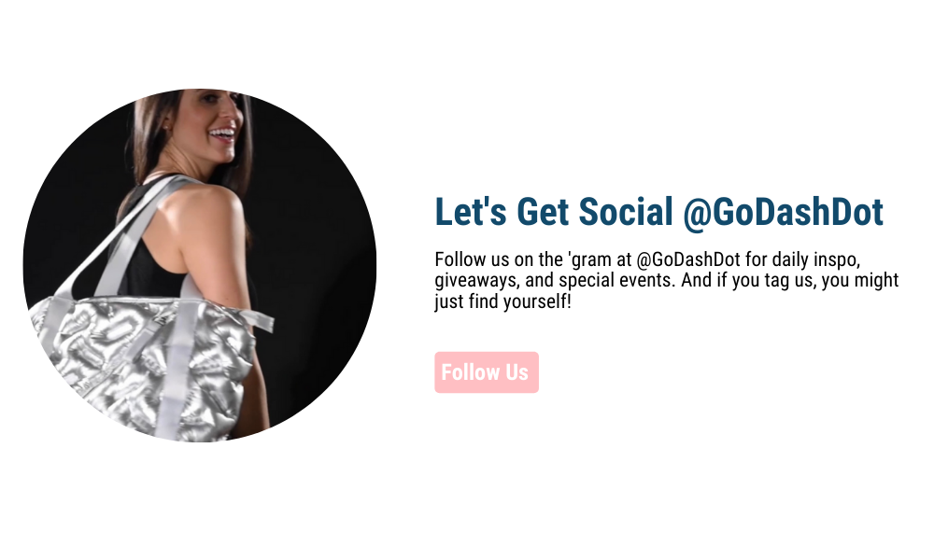Click the phrase "special events"
934x560 pixels.
(x=616, y=280)
